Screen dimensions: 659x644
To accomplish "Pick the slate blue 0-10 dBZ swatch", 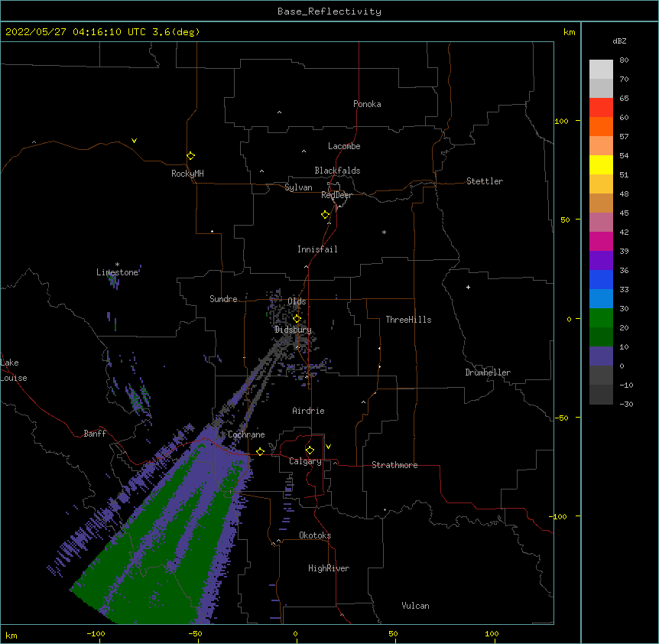I will [601, 356].
